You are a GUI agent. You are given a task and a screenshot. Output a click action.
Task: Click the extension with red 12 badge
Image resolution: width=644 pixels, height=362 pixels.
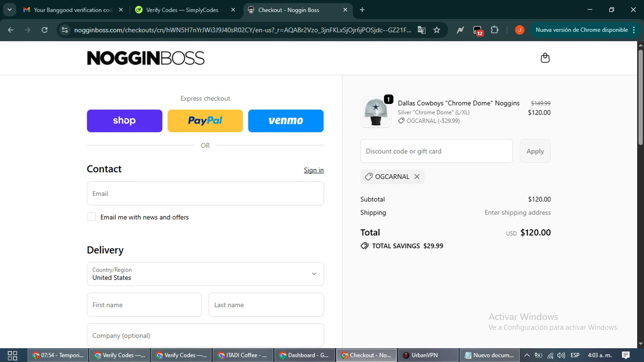[478, 30]
